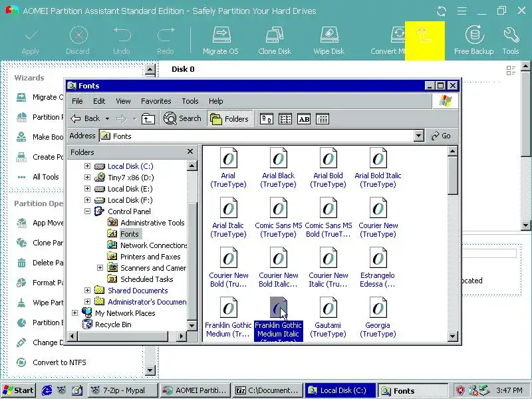Image resolution: width=532 pixels, height=399 pixels.
Task: Collapse Control Panel tree node
Action: [87, 211]
